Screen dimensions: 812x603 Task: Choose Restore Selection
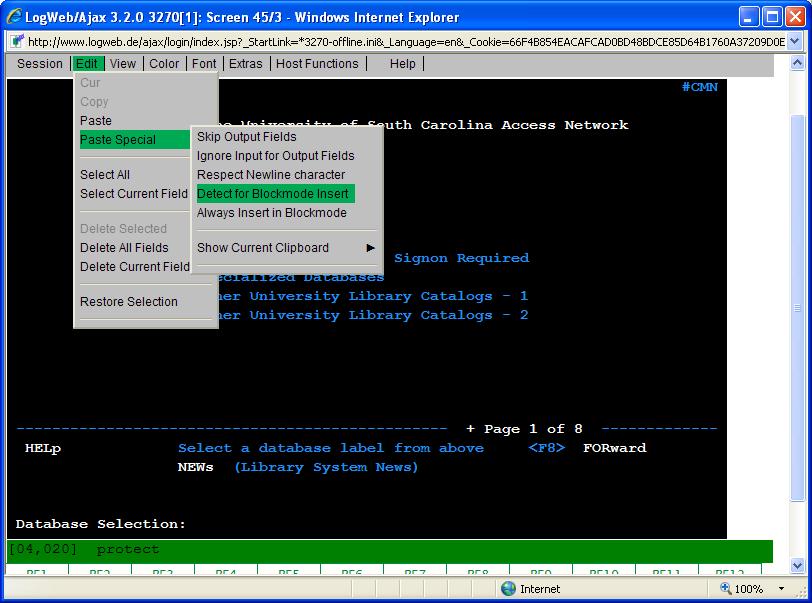click(x=128, y=302)
